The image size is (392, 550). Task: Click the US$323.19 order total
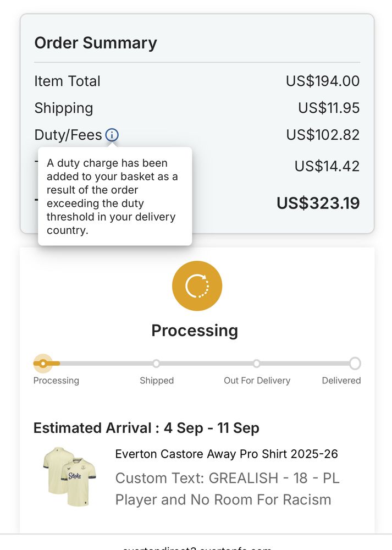[x=318, y=203]
